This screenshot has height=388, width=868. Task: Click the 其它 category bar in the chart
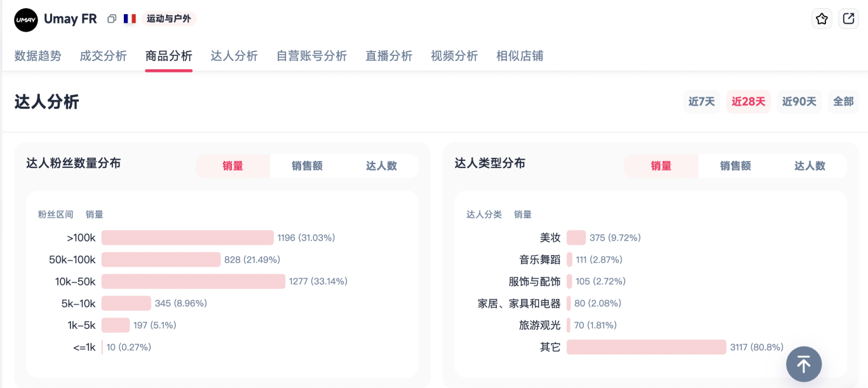pos(646,347)
